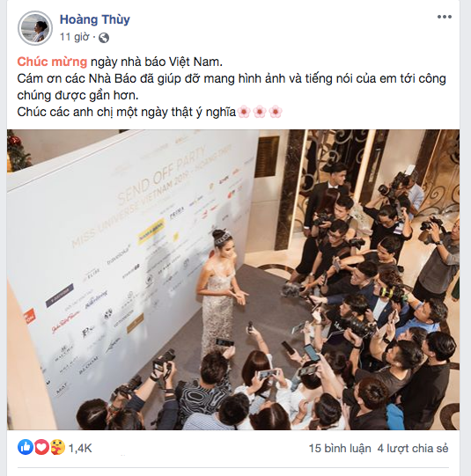
Task: Click the first pink flower emoji
Action: tap(244, 112)
